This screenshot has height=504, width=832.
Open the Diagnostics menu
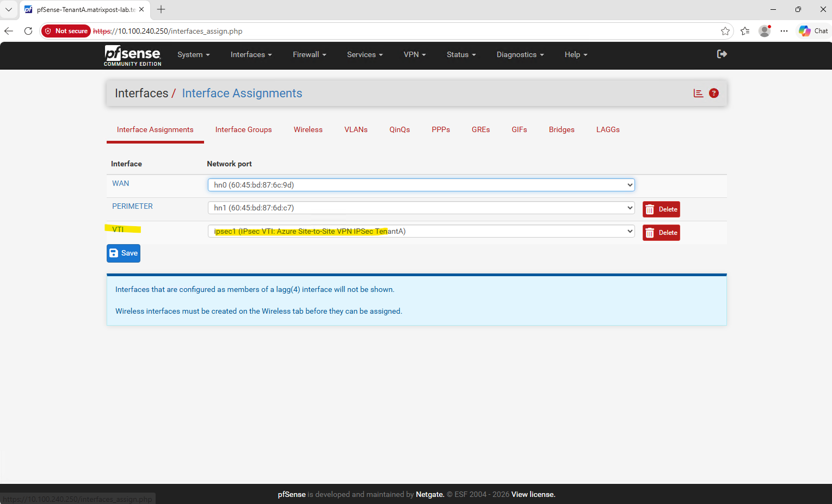click(520, 54)
